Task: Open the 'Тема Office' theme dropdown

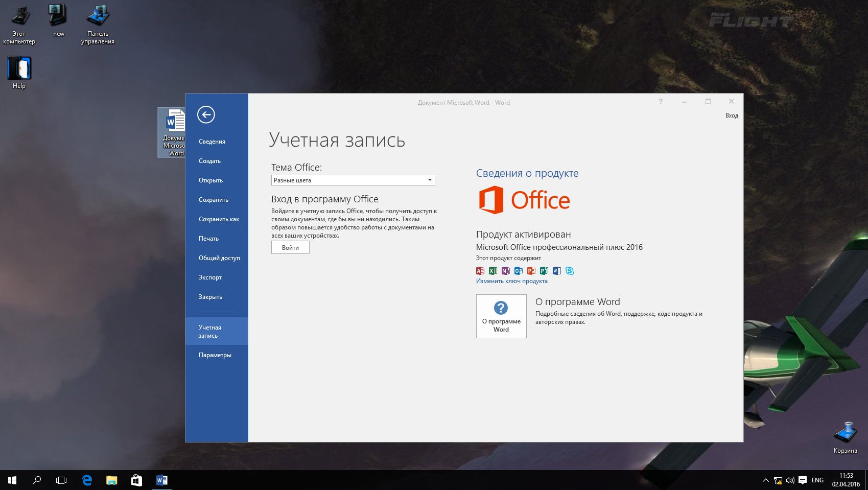Action: (353, 180)
